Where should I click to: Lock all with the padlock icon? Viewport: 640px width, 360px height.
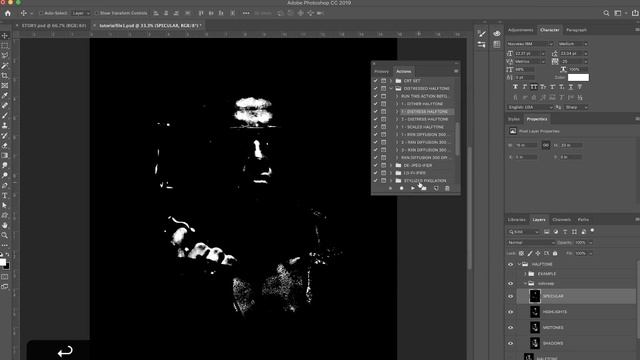[555, 253]
